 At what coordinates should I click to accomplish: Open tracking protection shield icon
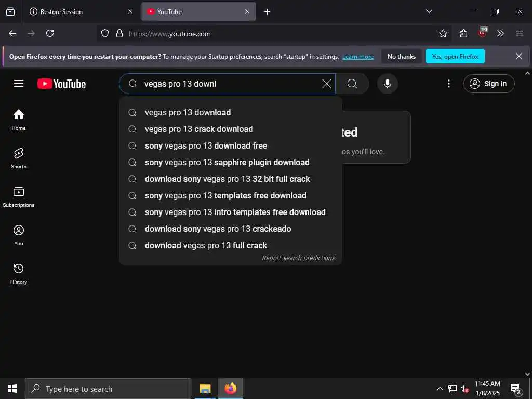pos(105,34)
